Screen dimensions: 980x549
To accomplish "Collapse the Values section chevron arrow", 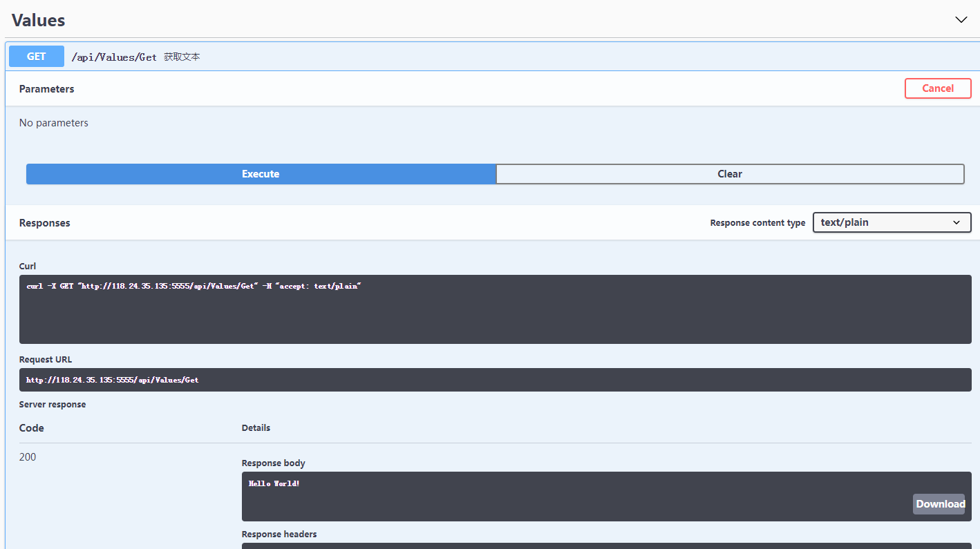I will pos(961,20).
